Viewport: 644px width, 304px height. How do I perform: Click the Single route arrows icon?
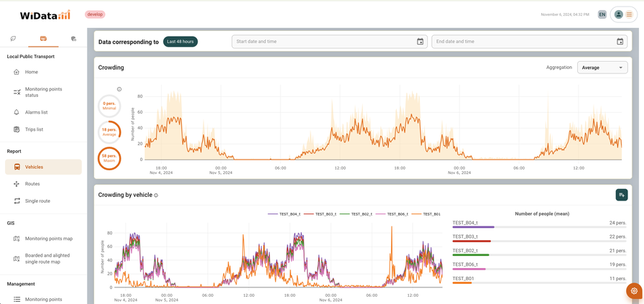pyautogui.click(x=17, y=201)
